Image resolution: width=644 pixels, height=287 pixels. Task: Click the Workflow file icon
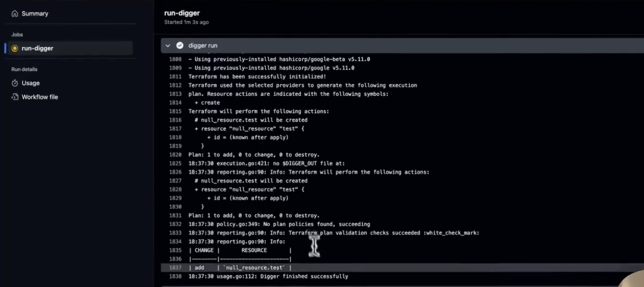[x=15, y=97]
